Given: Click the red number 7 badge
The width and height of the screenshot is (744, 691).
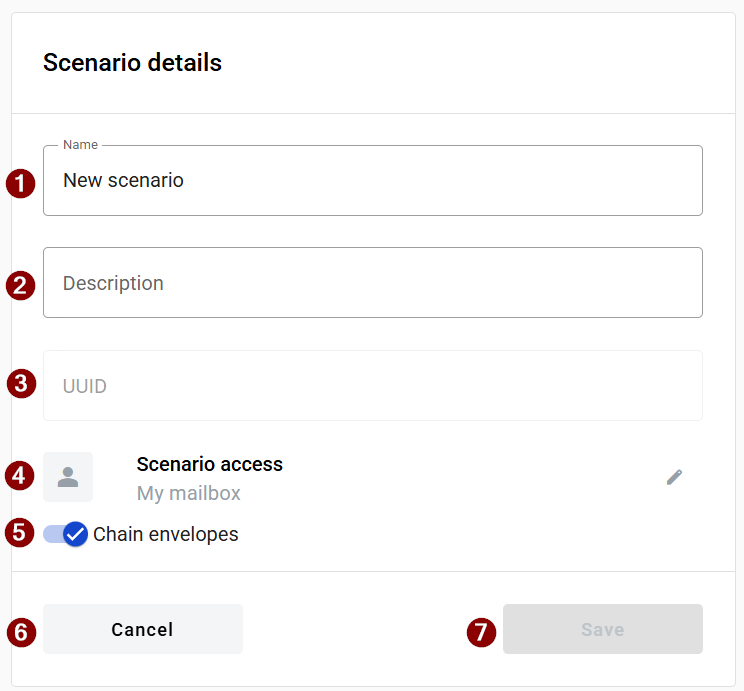Looking at the screenshot, I should click(x=482, y=631).
